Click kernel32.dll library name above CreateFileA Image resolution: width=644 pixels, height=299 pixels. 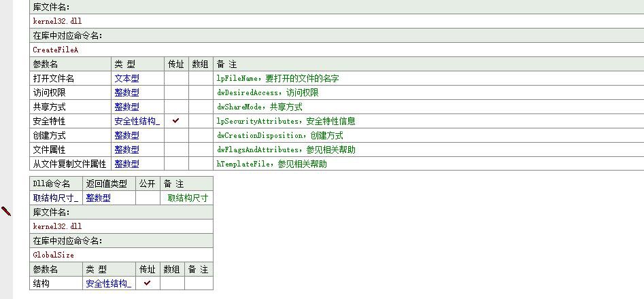coord(57,21)
